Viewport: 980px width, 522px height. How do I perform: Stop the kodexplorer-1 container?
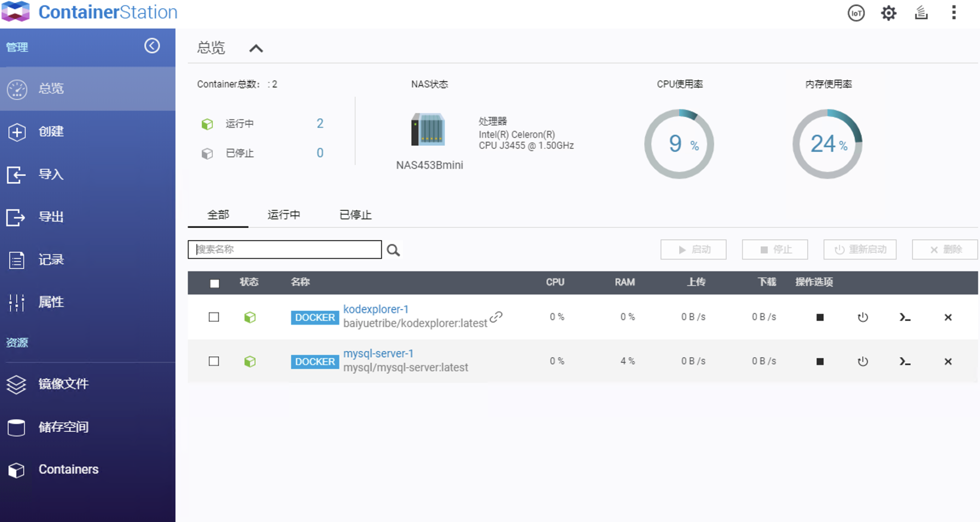tap(820, 317)
